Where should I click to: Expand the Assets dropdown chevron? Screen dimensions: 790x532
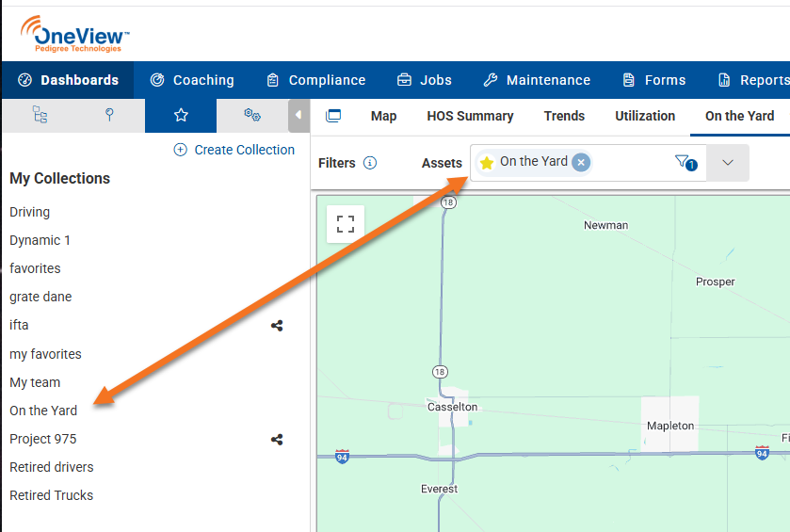pyautogui.click(x=728, y=163)
